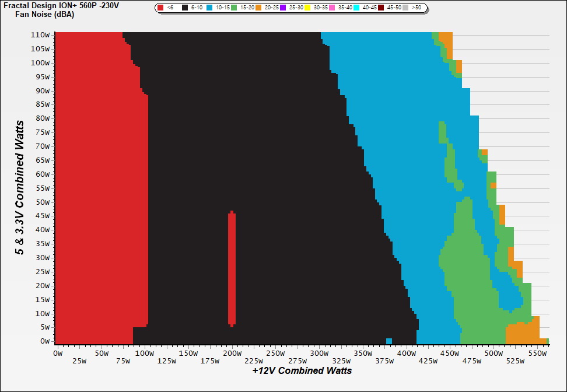Click the 5 & 3.3V Combined Watts axis label

coord(20,188)
